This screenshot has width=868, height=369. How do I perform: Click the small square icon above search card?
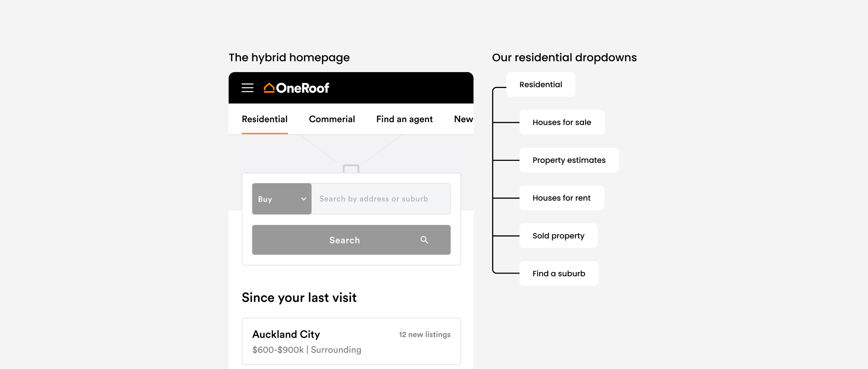351,169
